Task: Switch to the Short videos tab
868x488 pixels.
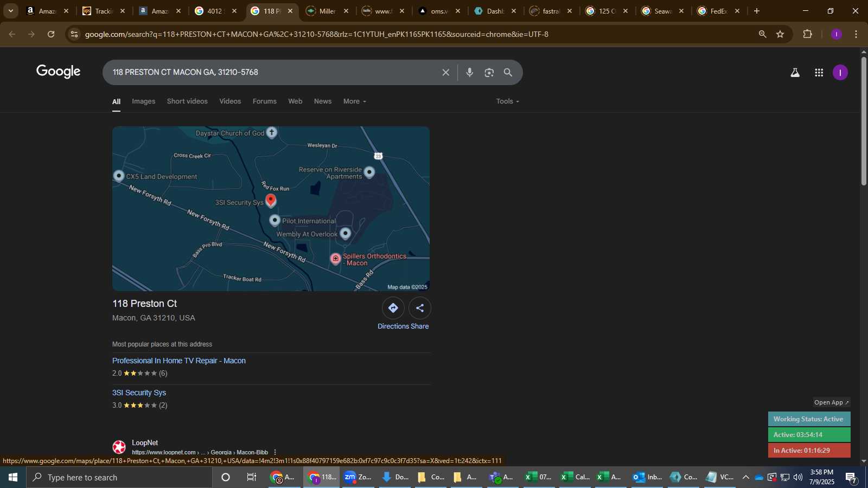Action: [187, 101]
